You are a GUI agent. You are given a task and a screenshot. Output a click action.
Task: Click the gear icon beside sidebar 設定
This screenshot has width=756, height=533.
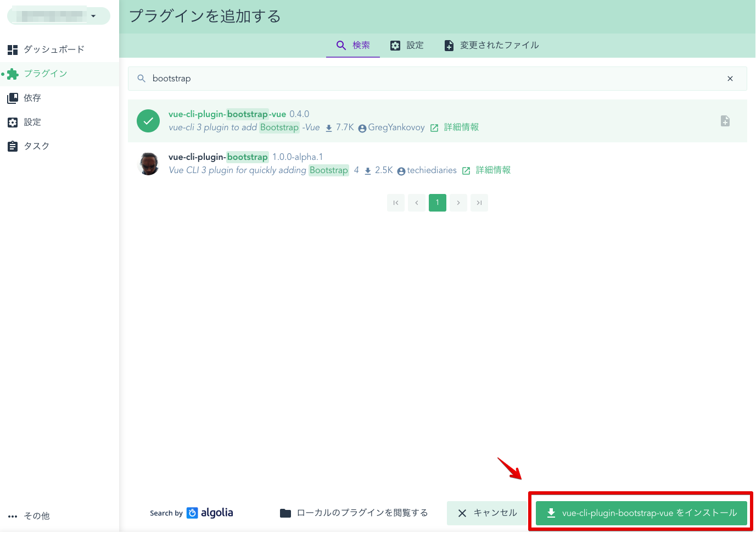coord(13,122)
